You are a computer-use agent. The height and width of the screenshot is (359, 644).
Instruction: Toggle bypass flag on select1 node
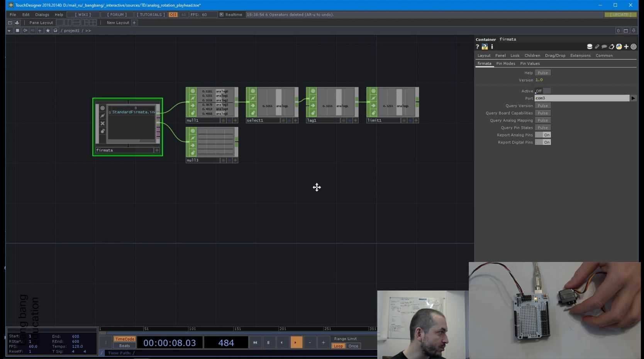[x=253, y=99]
